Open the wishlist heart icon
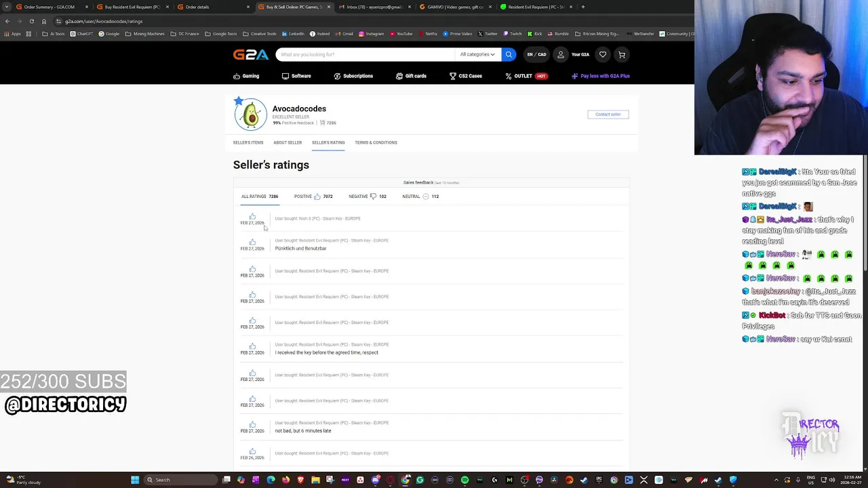The height and width of the screenshot is (488, 868). [602, 54]
